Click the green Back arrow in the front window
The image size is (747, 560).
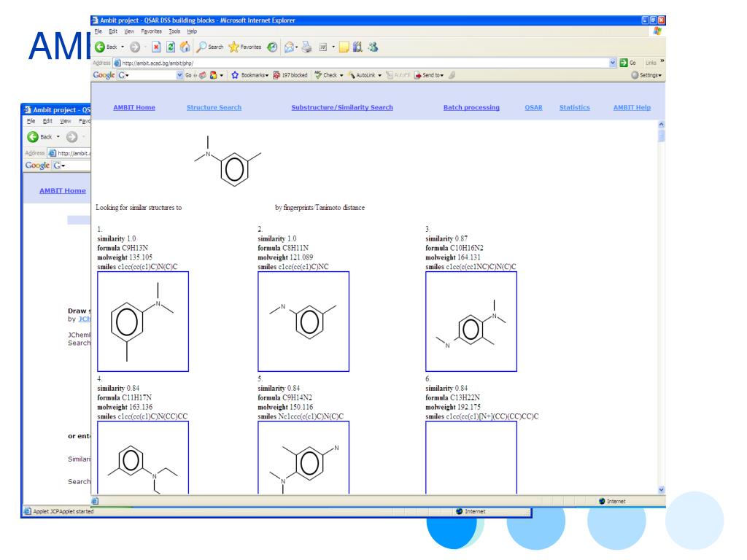(x=100, y=47)
